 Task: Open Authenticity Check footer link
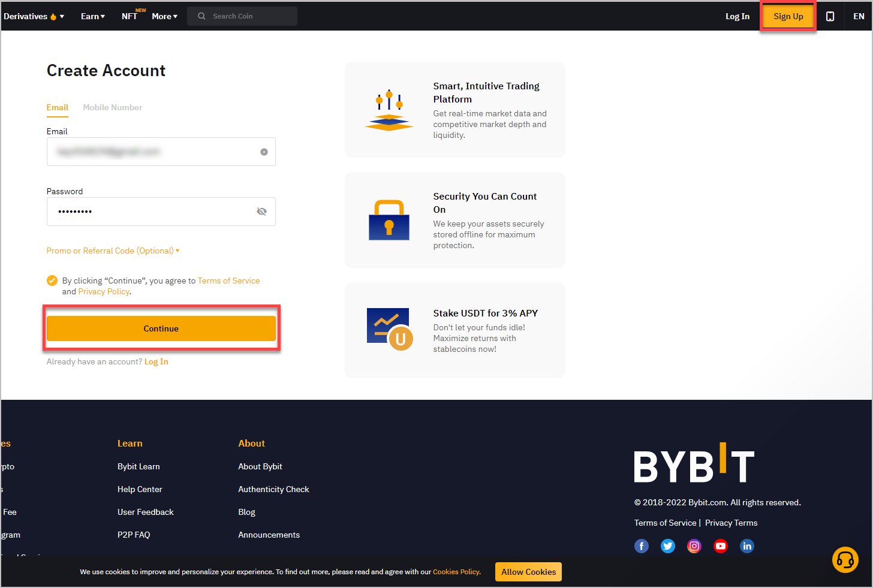coord(273,489)
